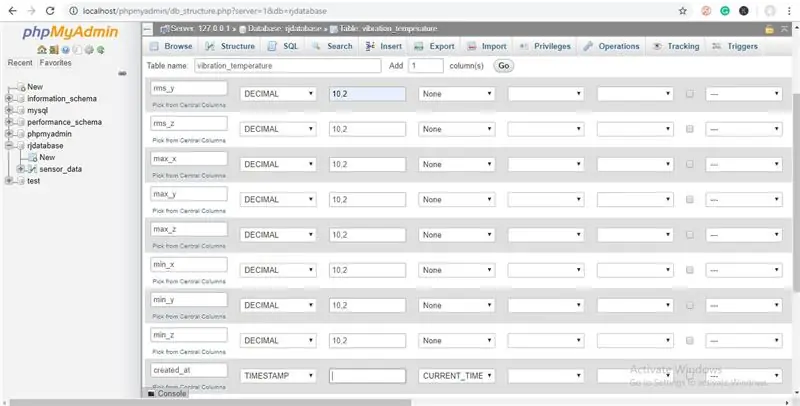Check the Null checkbox for min_y row
The width and height of the screenshot is (800, 406).
[690, 305]
